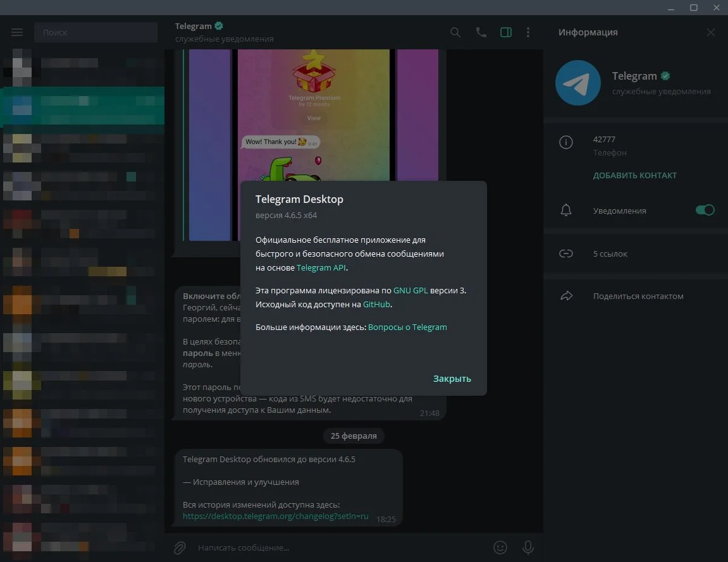Open the Вопросы о Telegram link

pyautogui.click(x=407, y=327)
